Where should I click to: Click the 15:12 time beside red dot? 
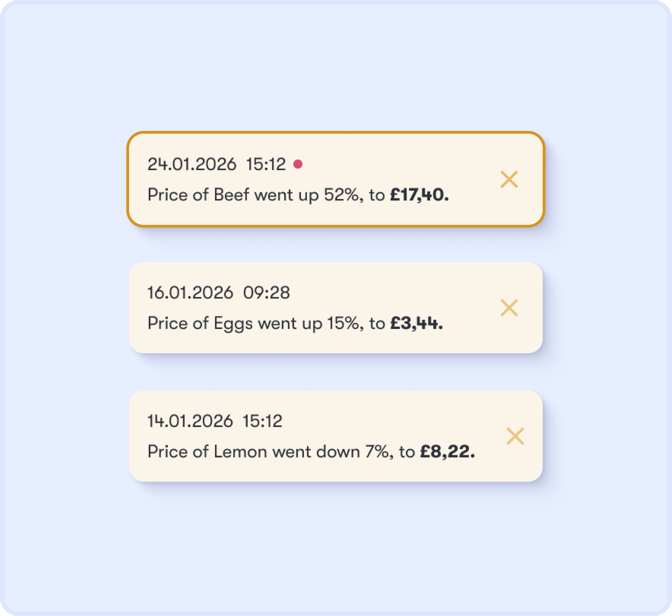coord(266,164)
